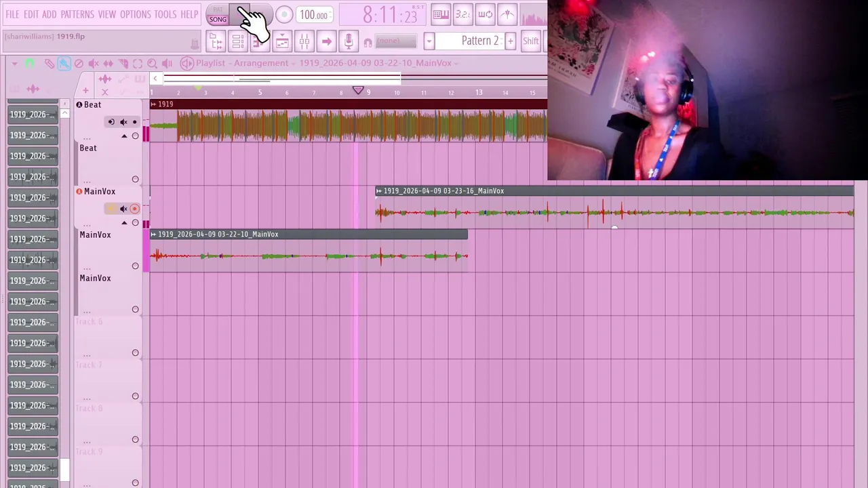This screenshot has height=488, width=868.
Task: Add a track with the plus button
Action: pyautogui.click(x=85, y=90)
